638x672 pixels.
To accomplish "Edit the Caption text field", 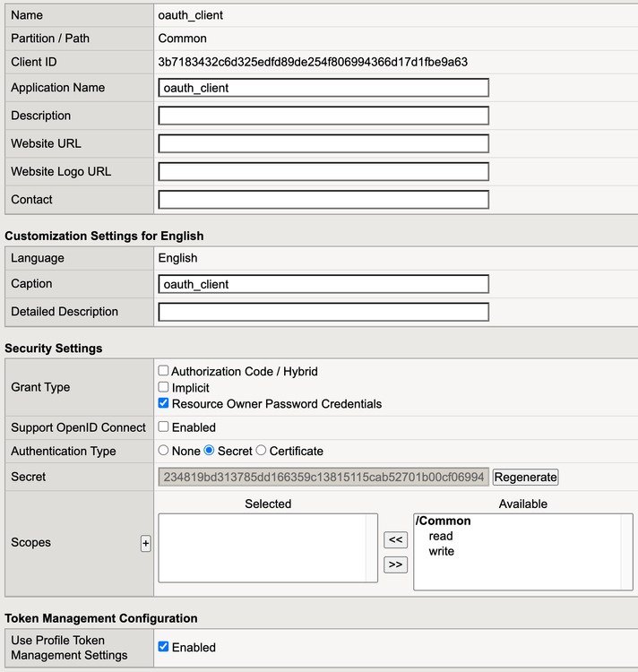I will (x=323, y=284).
